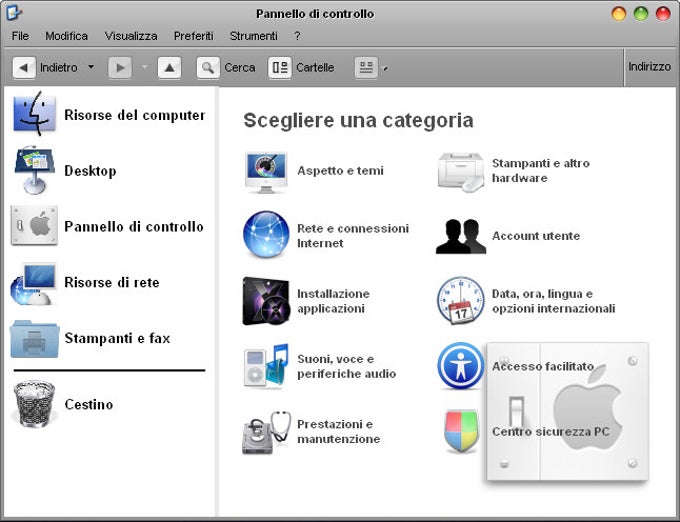Open Suoni, voce e periferiche audio link
This screenshot has height=522, width=680.
pyautogui.click(x=347, y=366)
